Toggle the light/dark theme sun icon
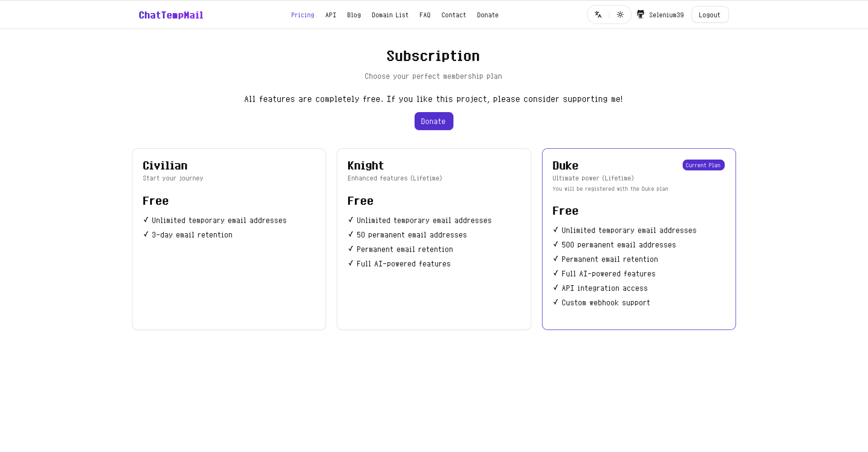The height and width of the screenshot is (452, 868). click(x=620, y=15)
